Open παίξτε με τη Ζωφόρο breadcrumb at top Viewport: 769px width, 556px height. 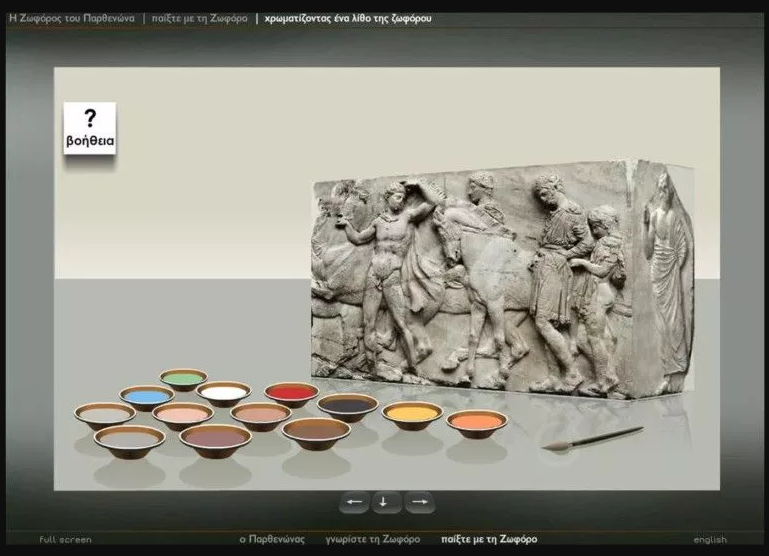tap(200, 18)
